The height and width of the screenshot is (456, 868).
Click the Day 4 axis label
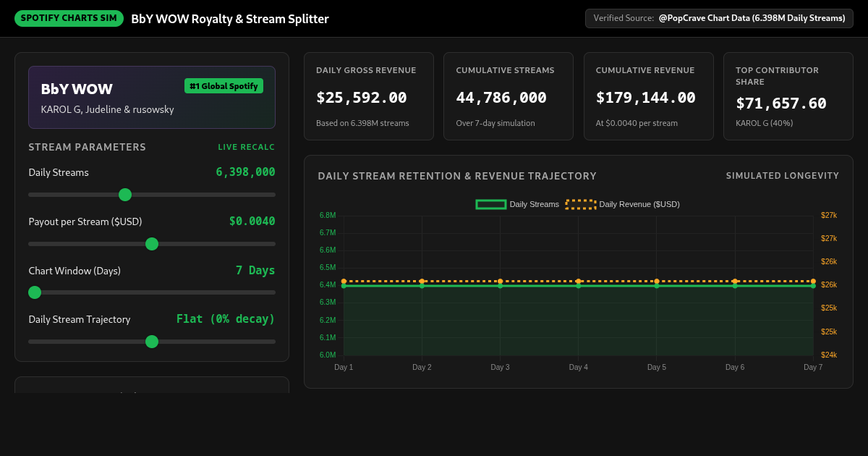[579, 367]
